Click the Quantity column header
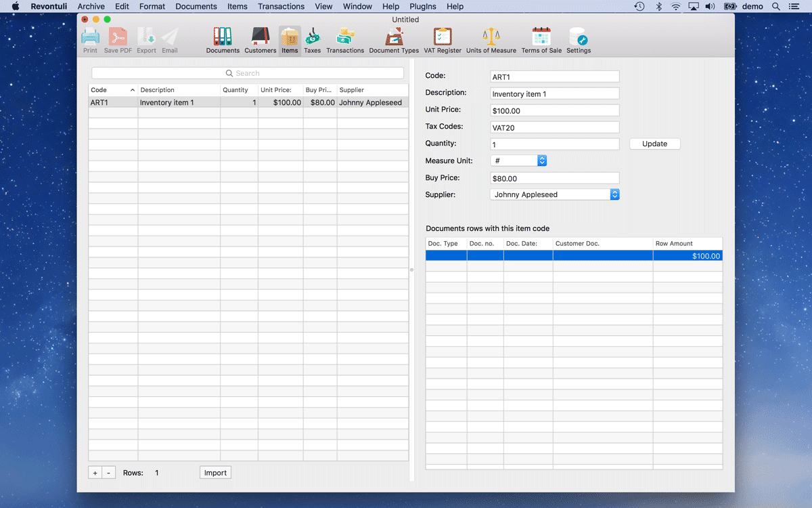 click(239, 90)
